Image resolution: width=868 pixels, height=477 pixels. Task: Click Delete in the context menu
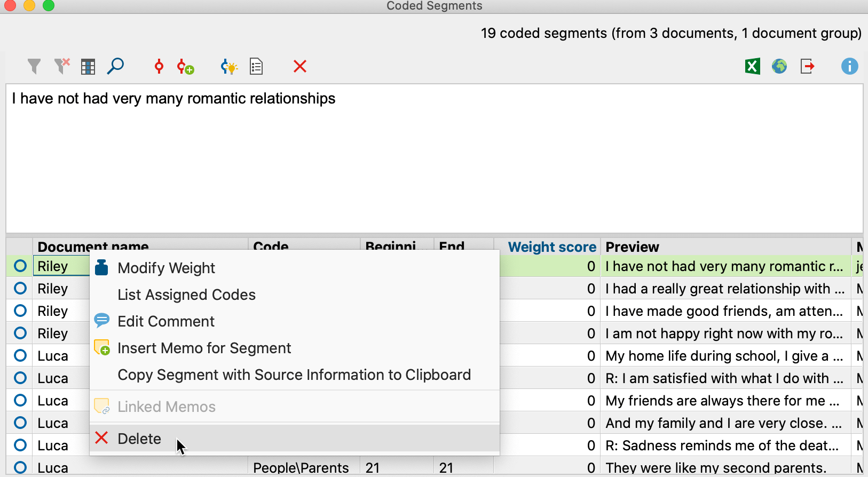click(295, 439)
